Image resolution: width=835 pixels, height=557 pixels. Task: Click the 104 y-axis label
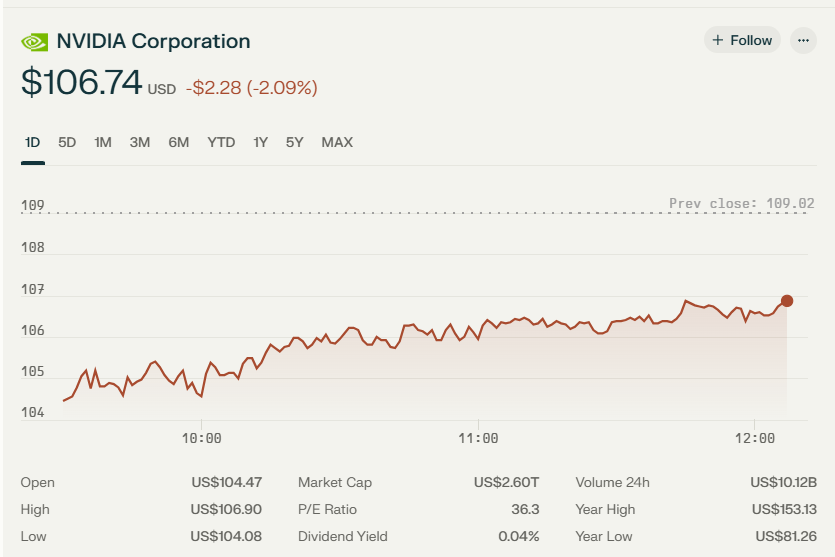coord(32,412)
